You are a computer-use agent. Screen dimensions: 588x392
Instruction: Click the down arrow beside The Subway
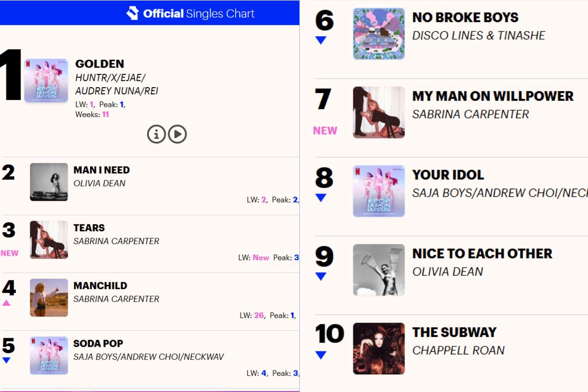(x=322, y=355)
